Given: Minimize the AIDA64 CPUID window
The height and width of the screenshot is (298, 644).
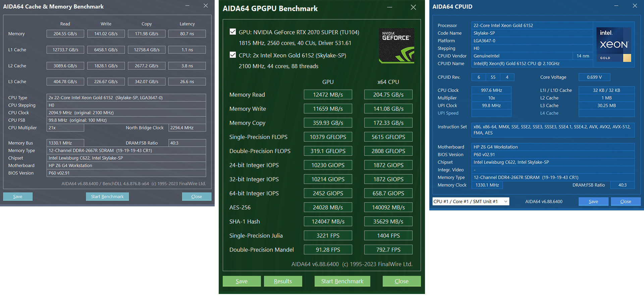Looking at the screenshot, I should click(x=616, y=6).
